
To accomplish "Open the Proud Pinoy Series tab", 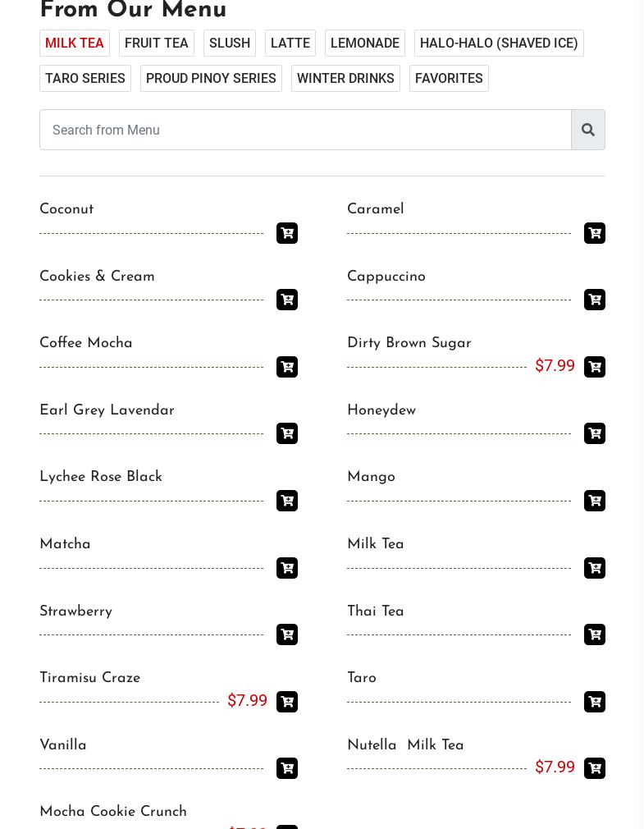I will [x=211, y=78].
